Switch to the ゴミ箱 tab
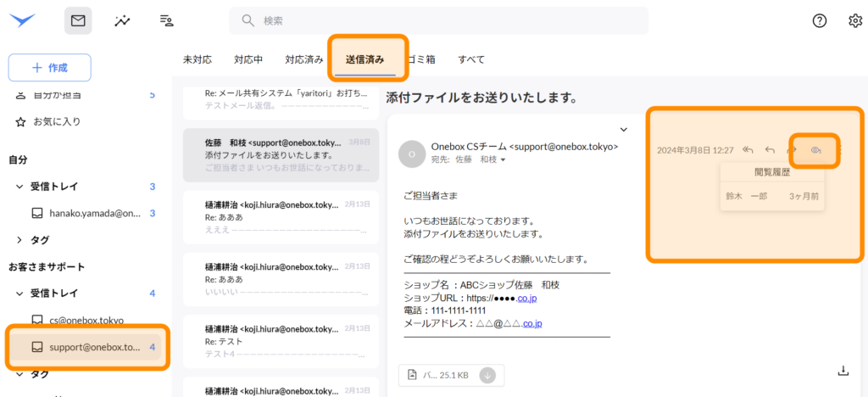This screenshot has width=868, height=397. [420, 59]
